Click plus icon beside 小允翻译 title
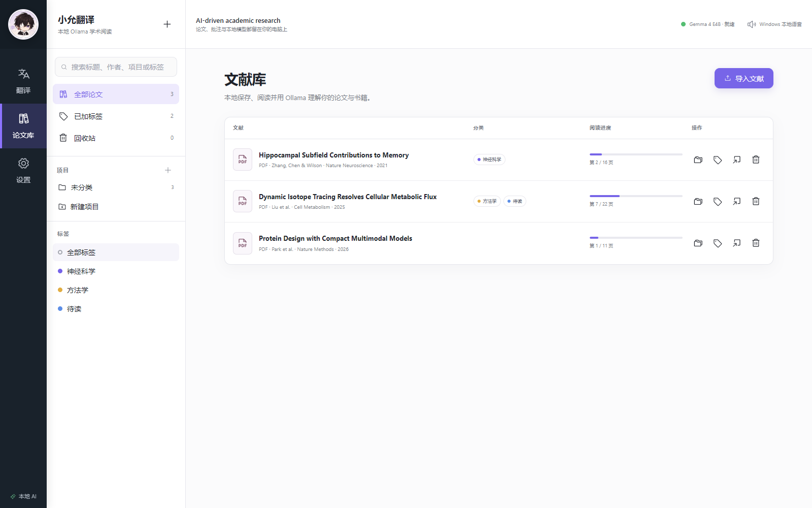The width and height of the screenshot is (812, 508). coord(167,24)
